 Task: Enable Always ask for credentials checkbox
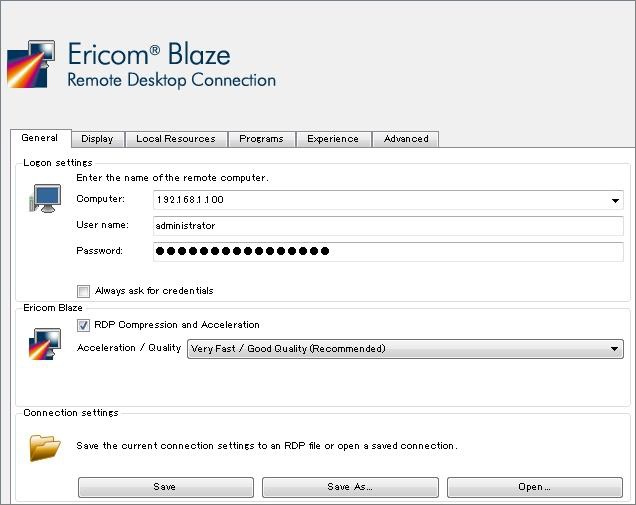point(84,291)
